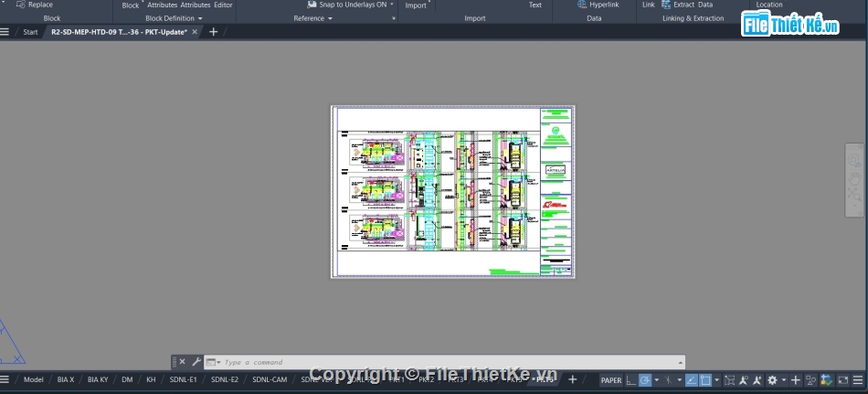Image resolution: width=868 pixels, height=394 pixels.
Task: Toggle Polar tracking in status bar
Action: (645, 380)
